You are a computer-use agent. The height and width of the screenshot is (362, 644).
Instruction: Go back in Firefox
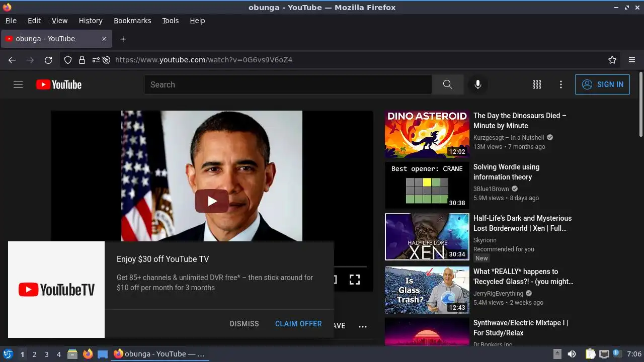12,60
